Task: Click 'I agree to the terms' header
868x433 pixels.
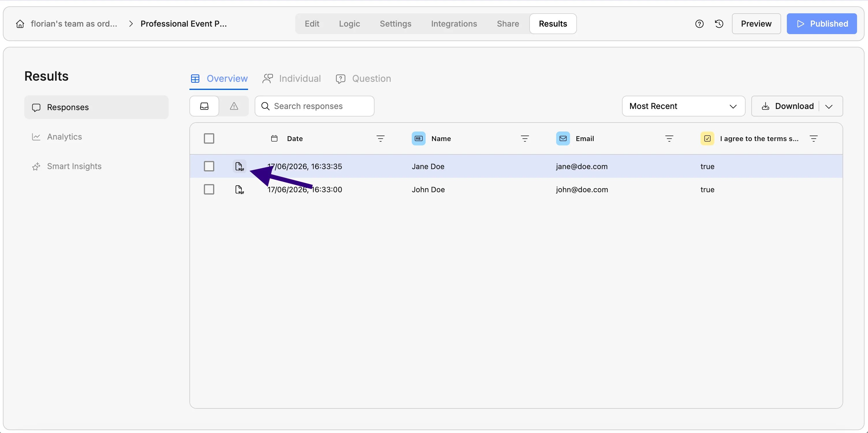Action: point(759,139)
